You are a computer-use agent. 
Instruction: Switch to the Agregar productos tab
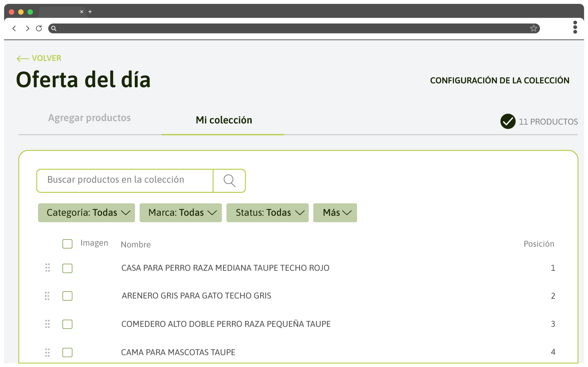[89, 118]
